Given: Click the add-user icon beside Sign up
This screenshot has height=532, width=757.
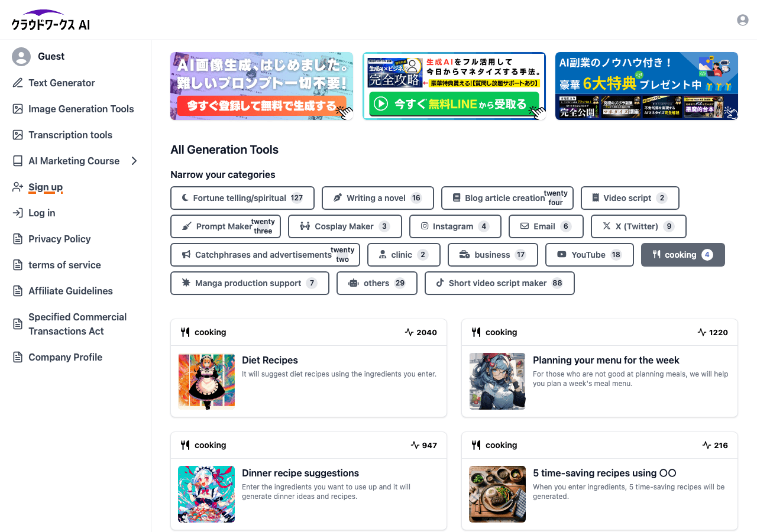Looking at the screenshot, I should (x=18, y=187).
